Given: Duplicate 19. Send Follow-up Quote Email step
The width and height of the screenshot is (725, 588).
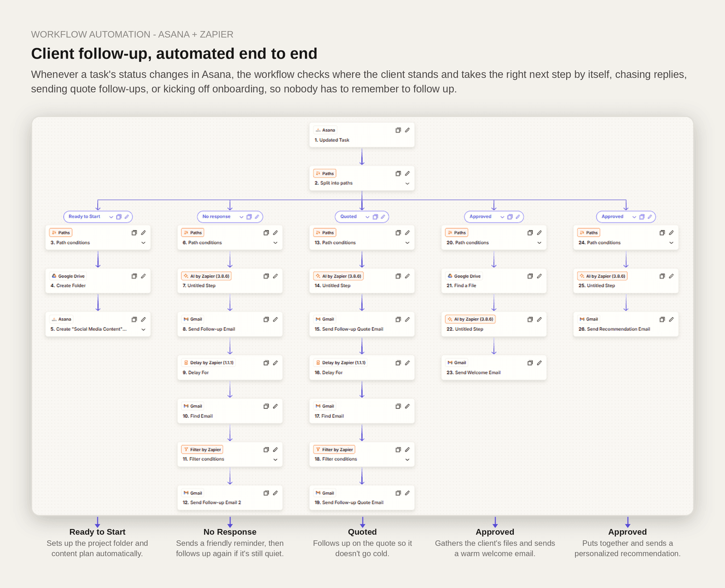Looking at the screenshot, I should click(x=398, y=493).
